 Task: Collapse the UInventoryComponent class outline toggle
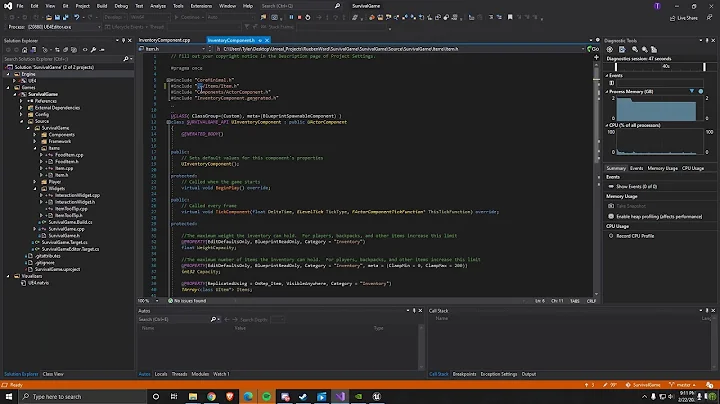(x=168, y=122)
